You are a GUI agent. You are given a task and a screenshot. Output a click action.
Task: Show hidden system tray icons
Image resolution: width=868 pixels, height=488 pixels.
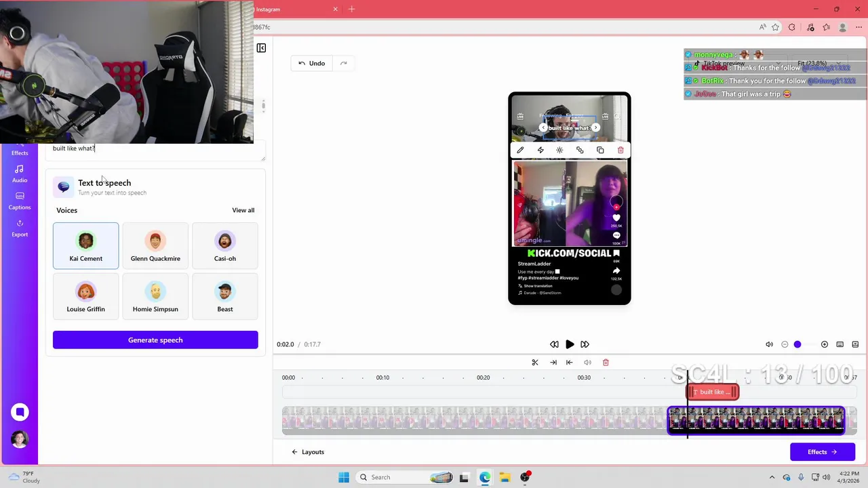772,477
